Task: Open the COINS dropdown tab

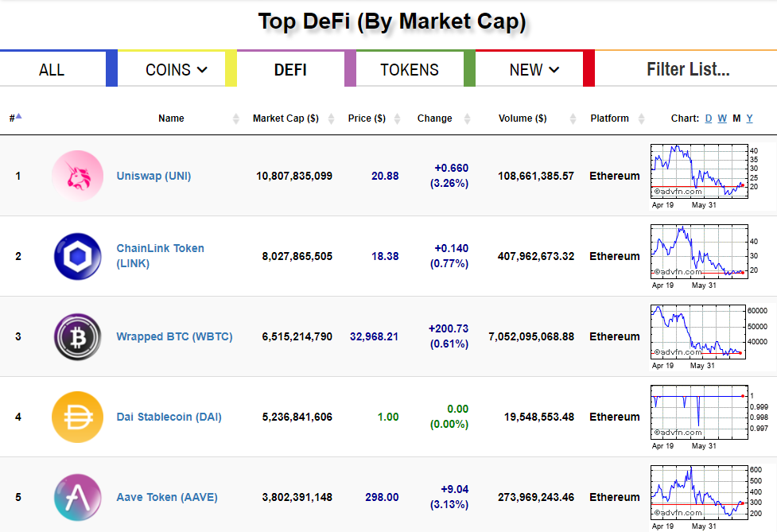Action: coord(172,70)
